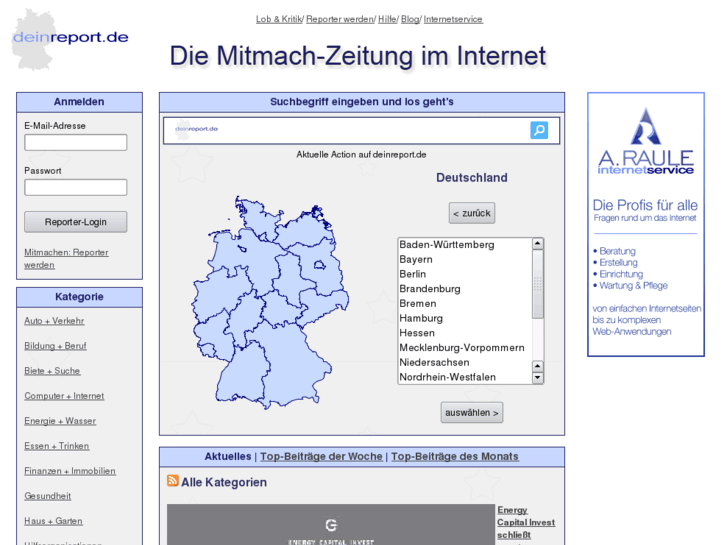The image size is (727, 545).
Task: Open the Computer + Internet category
Action: (x=64, y=396)
